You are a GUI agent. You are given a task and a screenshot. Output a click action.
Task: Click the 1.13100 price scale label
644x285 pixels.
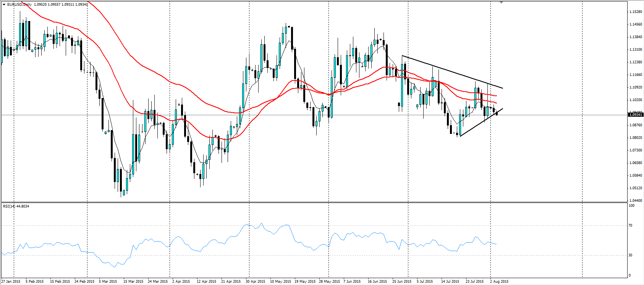coord(636,50)
